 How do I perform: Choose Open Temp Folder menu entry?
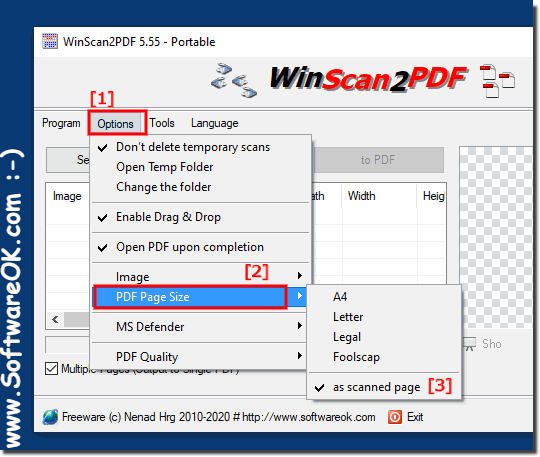[x=200, y=167]
